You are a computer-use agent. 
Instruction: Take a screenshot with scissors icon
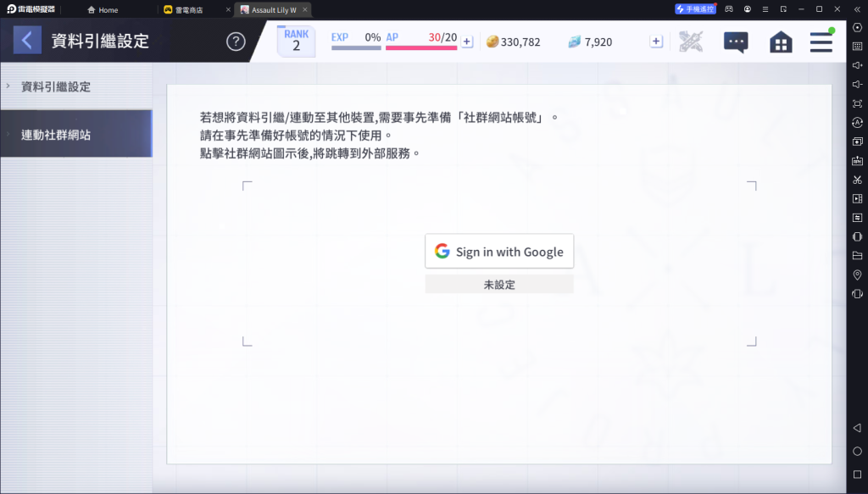point(858,180)
